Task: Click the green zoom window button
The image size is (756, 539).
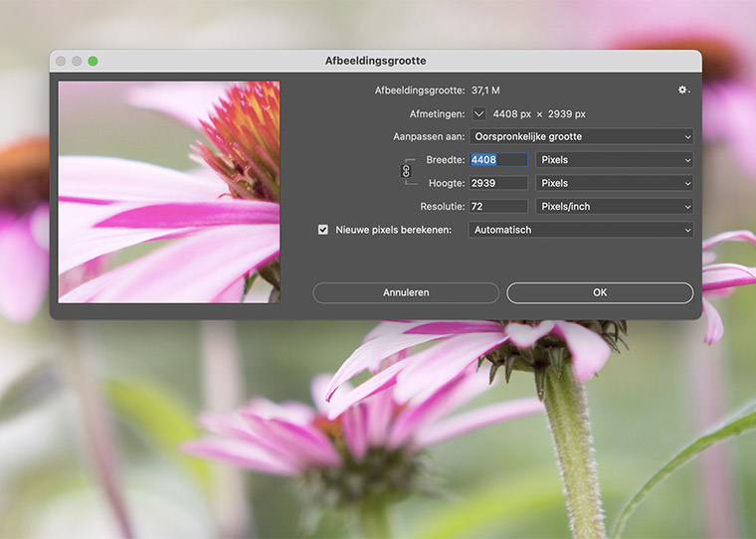Action: (93, 61)
